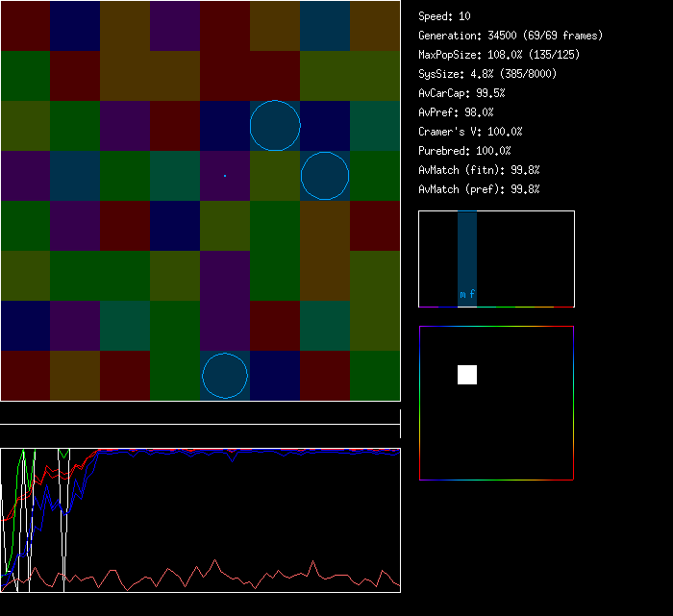The height and width of the screenshot is (616, 673).
Task: Click the Speed: 10 readout
Action: (x=445, y=16)
